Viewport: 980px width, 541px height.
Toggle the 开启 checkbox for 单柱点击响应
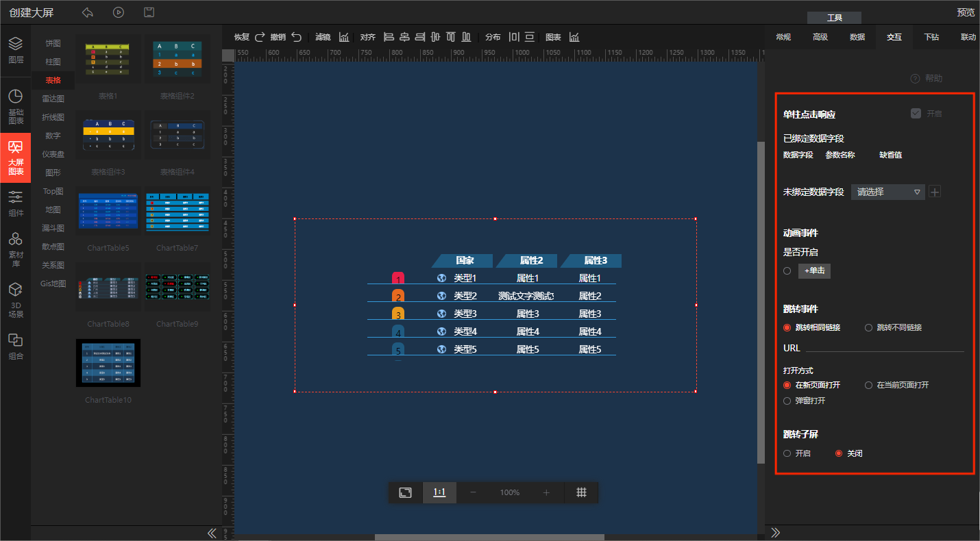click(x=916, y=113)
